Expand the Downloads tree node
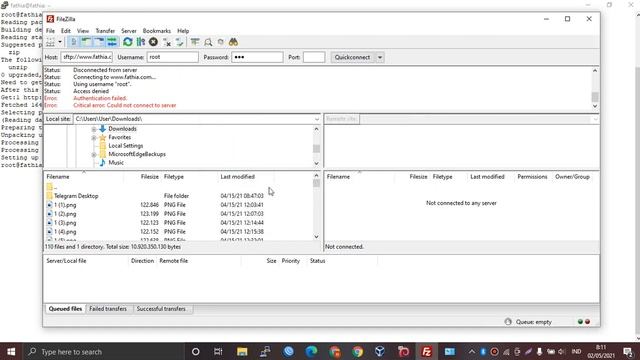640x360 pixels. [x=94, y=129]
